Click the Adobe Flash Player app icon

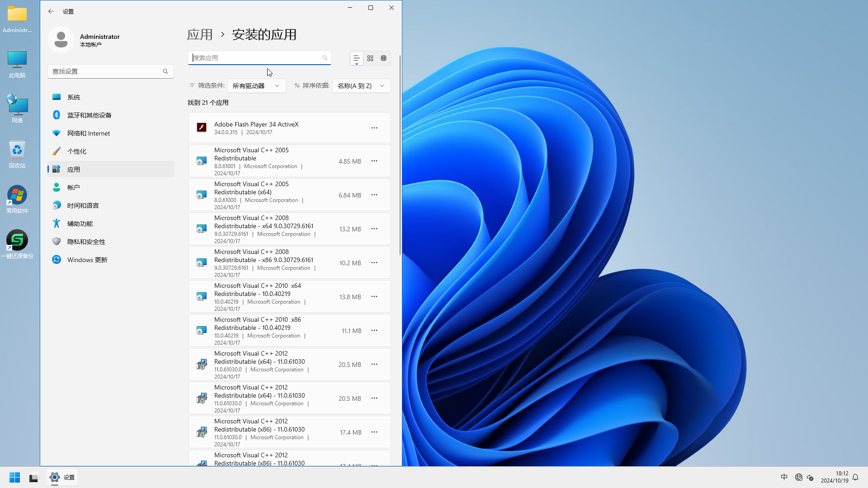click(x=202, y=128)
